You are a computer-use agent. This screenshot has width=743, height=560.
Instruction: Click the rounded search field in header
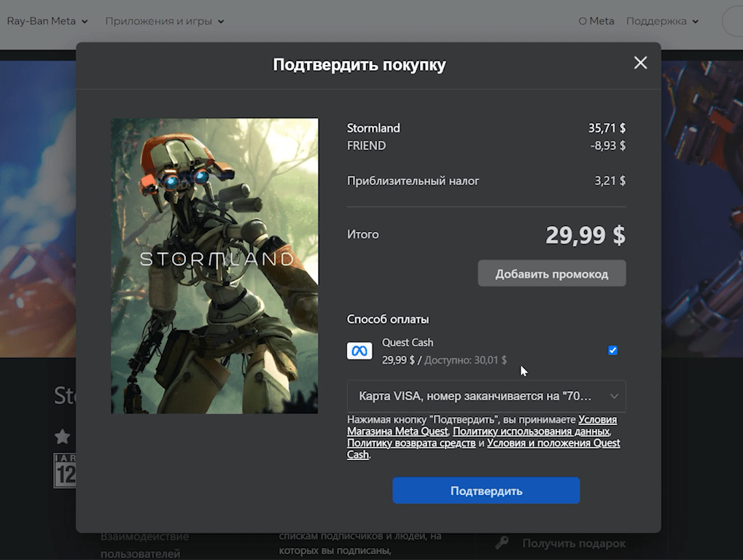point(732,21)
